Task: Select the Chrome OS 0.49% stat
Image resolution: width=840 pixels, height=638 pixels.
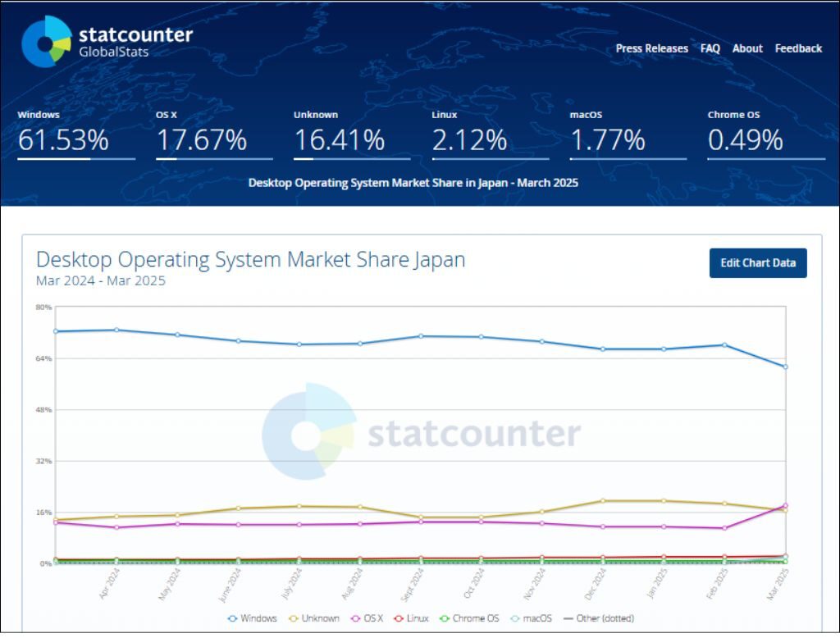Action: [766, 135]
